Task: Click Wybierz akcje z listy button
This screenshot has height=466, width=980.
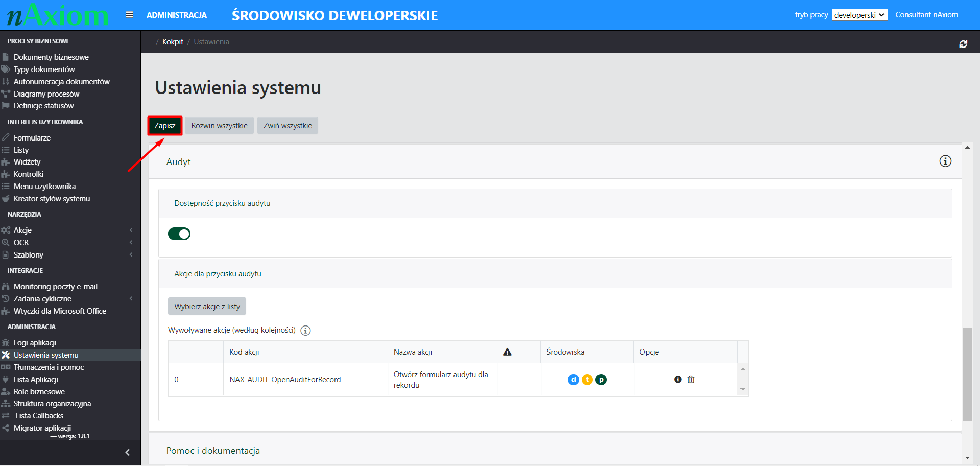Action: pyautogui.click(x=207, y=307)
